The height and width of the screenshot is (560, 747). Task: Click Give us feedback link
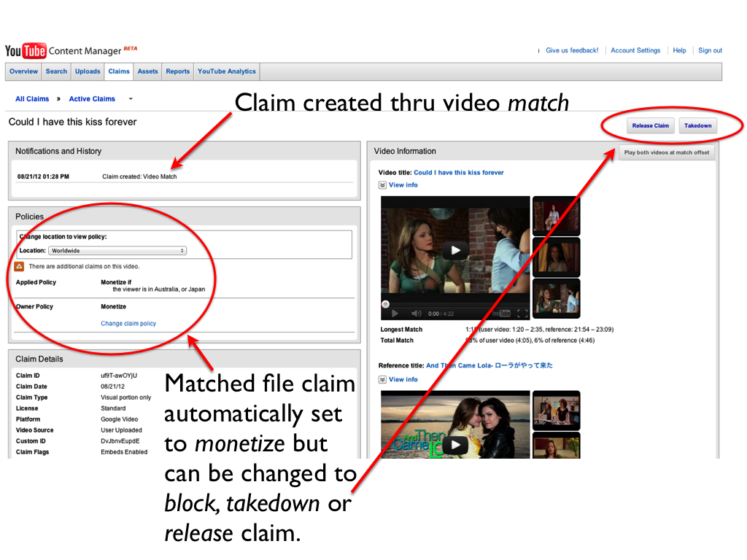click(x=572, y=50)
